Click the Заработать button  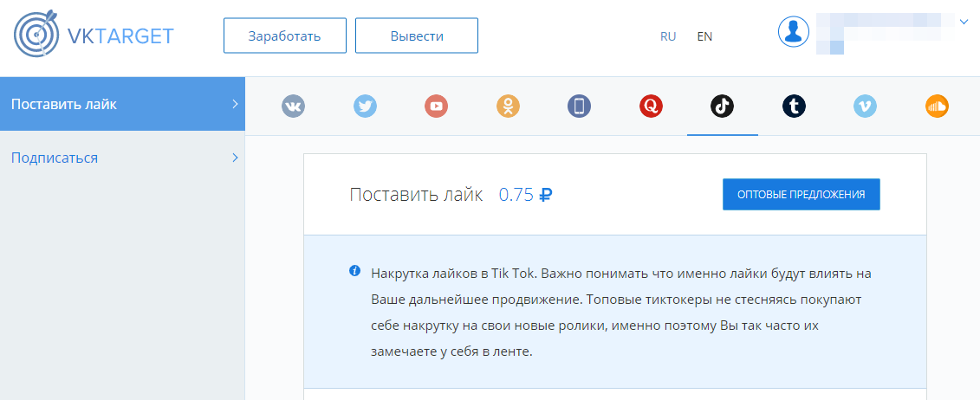(284, 36)
